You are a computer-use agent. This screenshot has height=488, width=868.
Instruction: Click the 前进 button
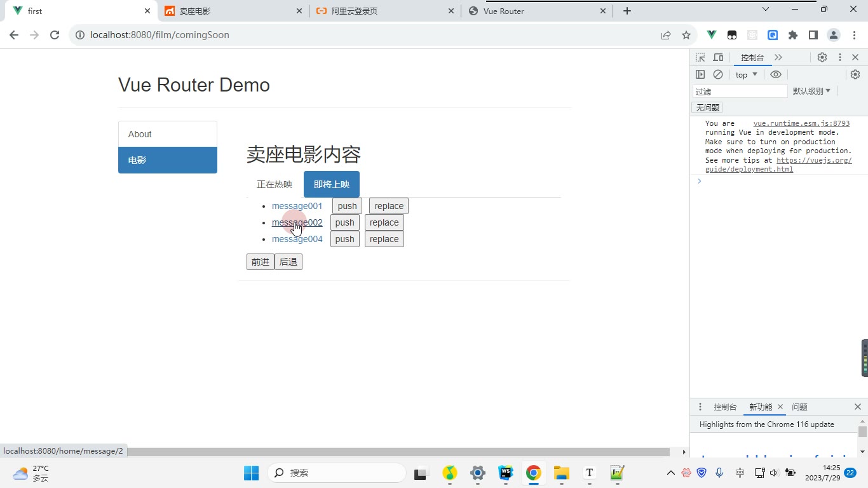click(x=261, y=262)
